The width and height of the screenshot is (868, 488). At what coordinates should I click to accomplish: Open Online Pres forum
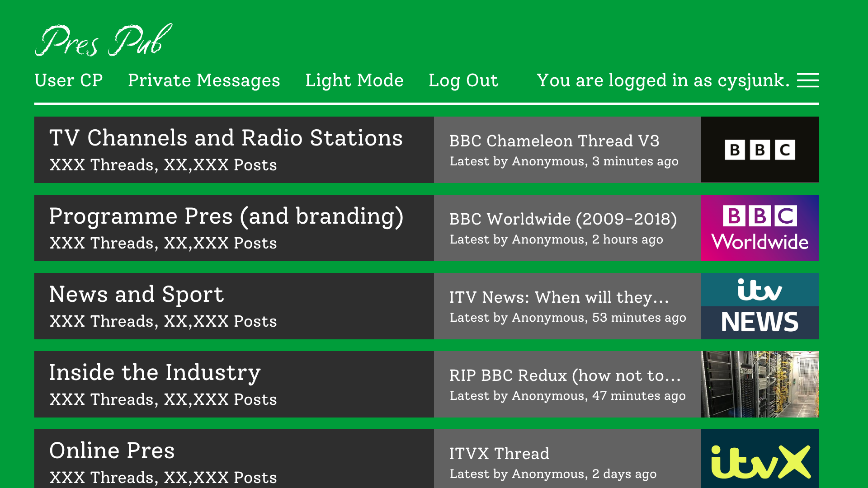coord(112,450)
